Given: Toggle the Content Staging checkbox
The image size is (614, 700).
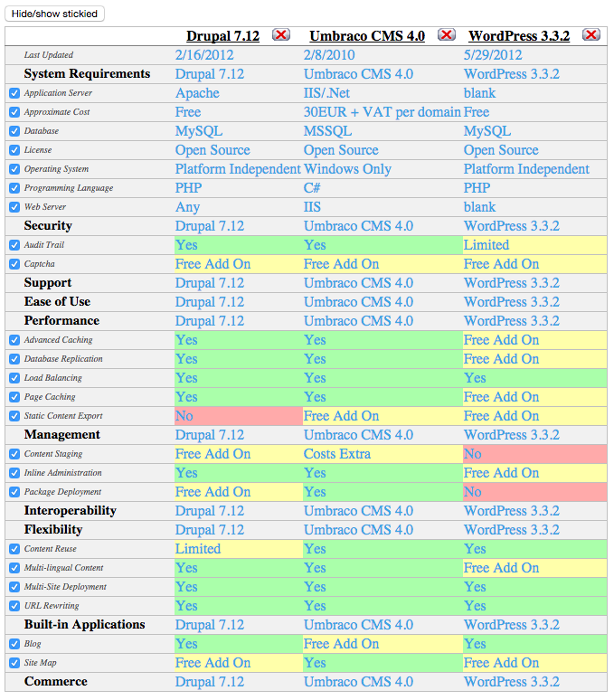Looking at the screenshot, I should coord(14,454).
